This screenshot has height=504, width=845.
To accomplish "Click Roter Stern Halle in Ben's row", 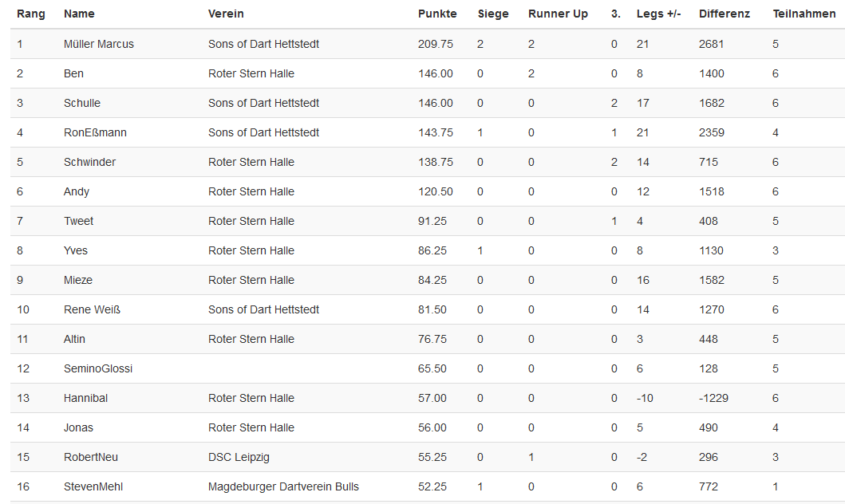I will (x=251, y=74).
